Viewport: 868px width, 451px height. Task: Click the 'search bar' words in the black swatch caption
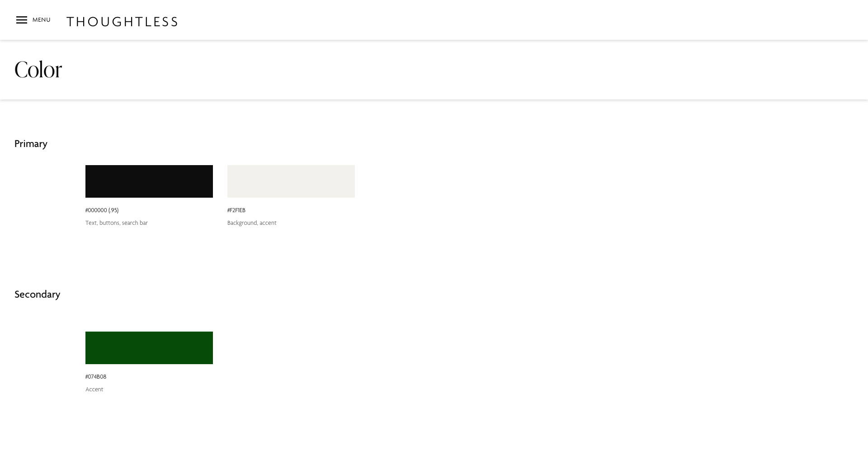(135, 223)
